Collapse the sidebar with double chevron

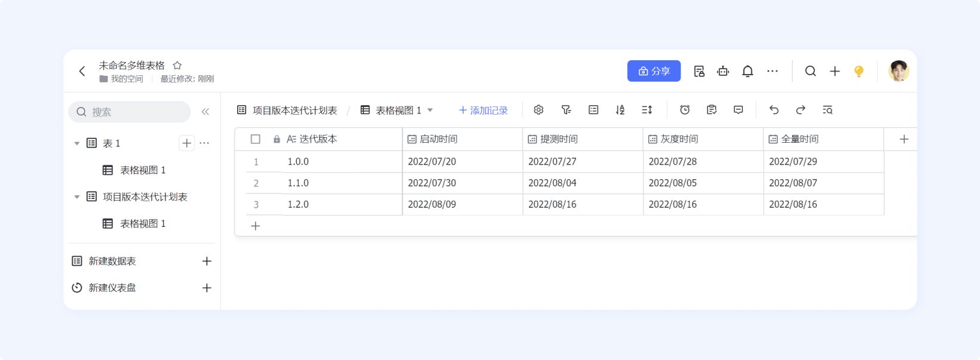pyautogui.click(x=205, y=112)
